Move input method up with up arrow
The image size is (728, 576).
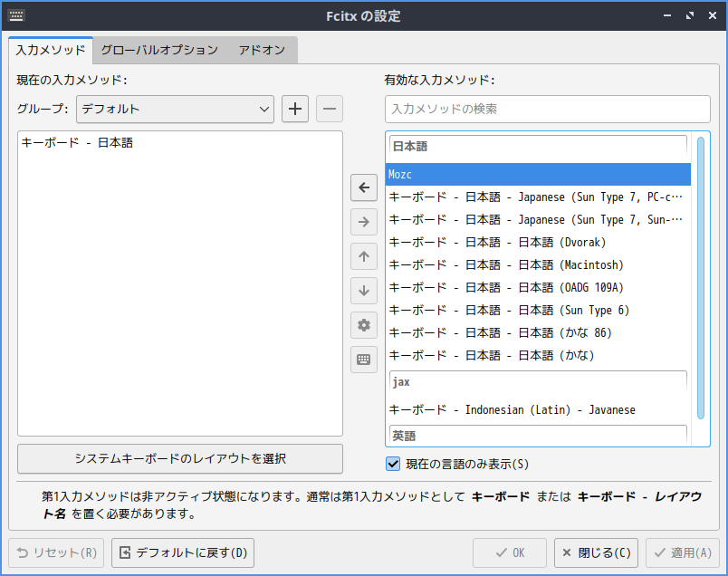[x=363, y=256]
